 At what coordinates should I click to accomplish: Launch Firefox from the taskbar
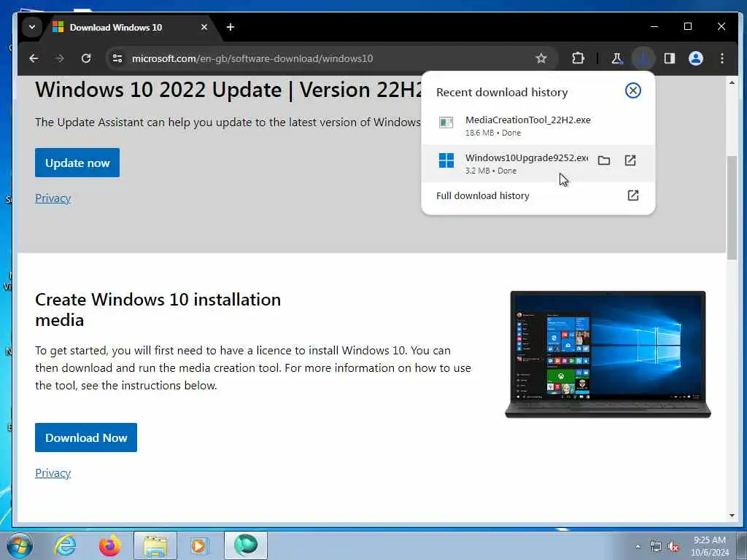tap(109, 545)
